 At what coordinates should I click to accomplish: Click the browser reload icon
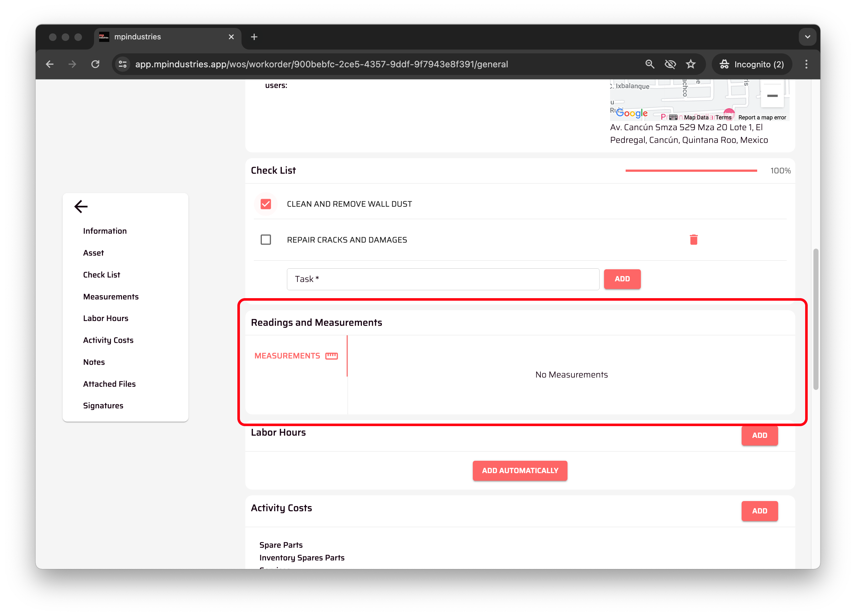96,64
